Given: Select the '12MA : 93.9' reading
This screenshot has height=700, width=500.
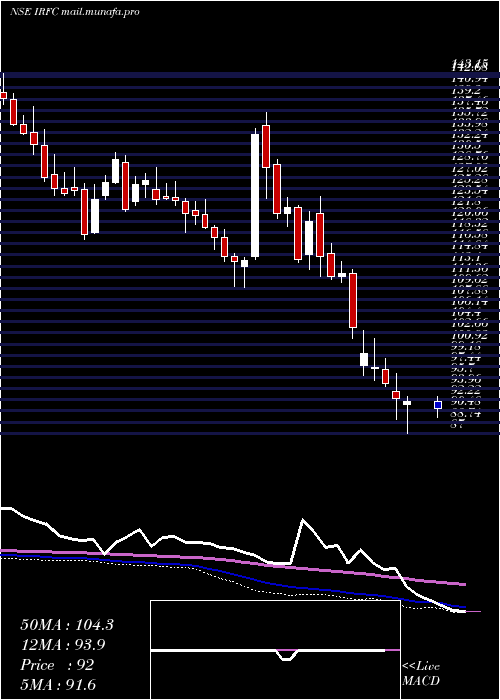Looking at the screenshot, I should point(63,645).
